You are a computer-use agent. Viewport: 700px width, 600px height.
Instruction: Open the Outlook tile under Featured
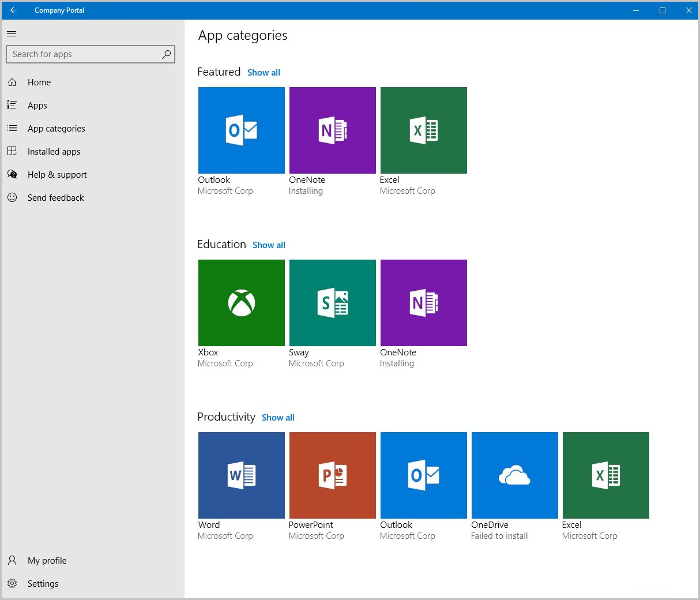pos(241,130)
